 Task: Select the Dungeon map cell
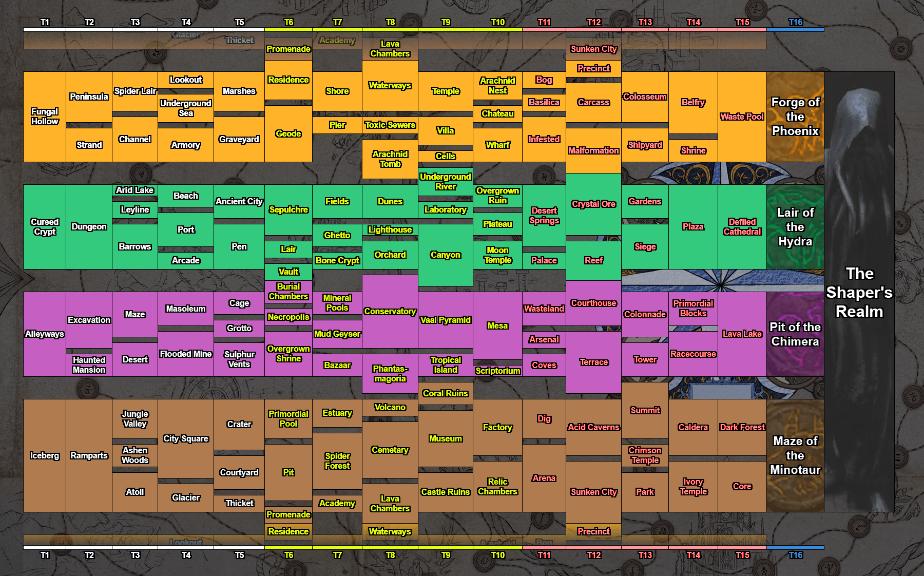point(89,227)
